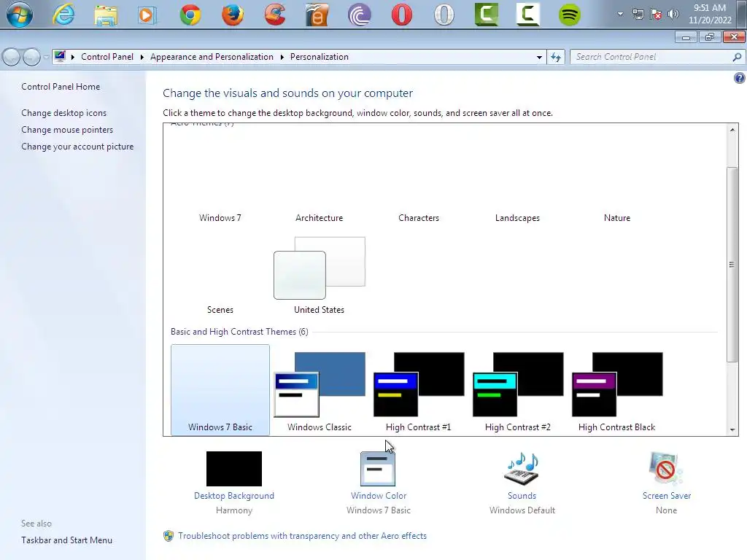Click the clock showing 9:51 AM
Viewport: 747px width, 560px height.
710,14
